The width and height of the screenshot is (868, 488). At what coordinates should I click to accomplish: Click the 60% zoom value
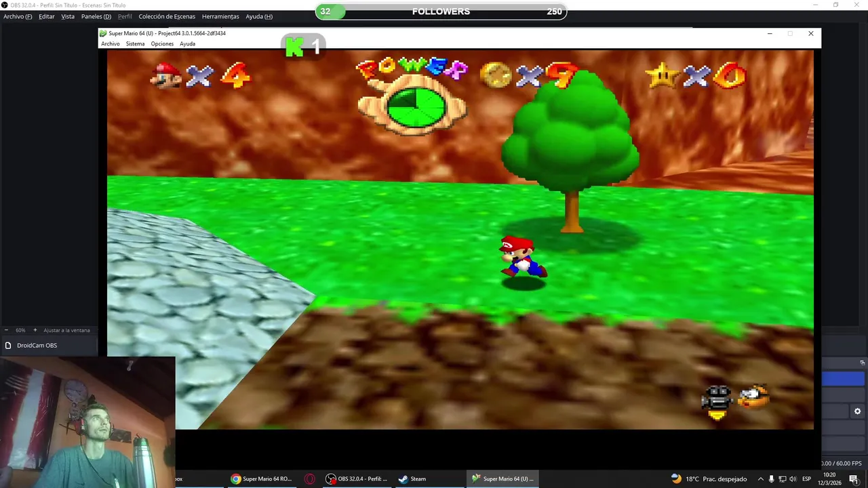coord(20,330)
